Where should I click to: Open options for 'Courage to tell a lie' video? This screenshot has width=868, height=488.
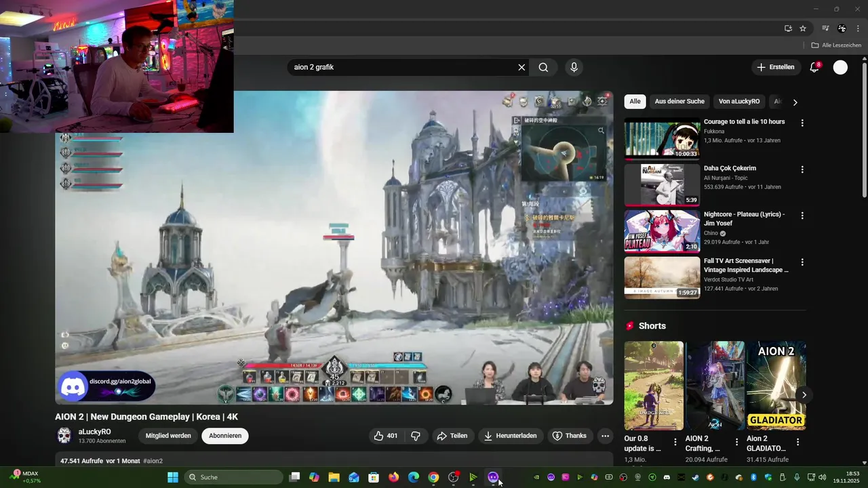(802, 123)
